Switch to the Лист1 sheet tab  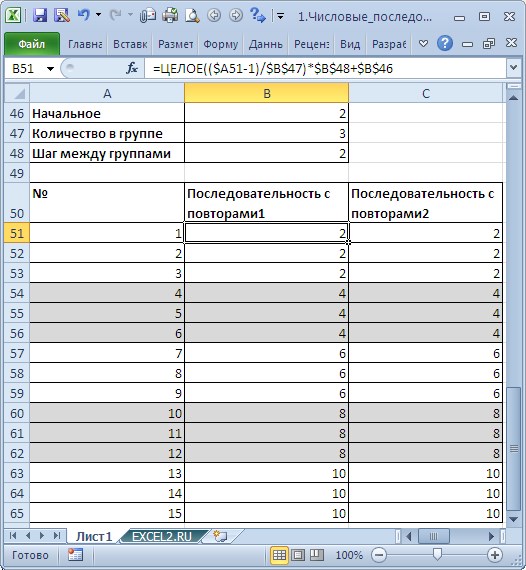[x=94, y=537]
